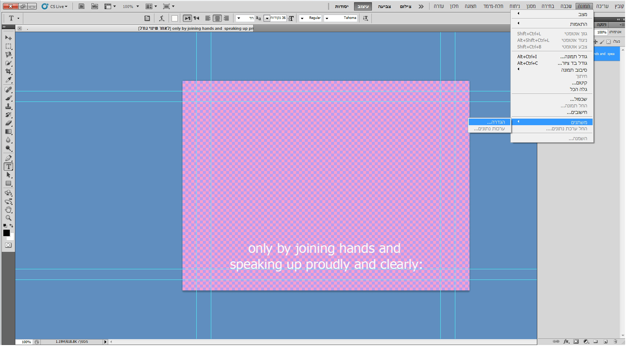This screenshot has width=644, height=361.
Task: Toggle the Character and Paragraph panels
Action: coord(147,18)
